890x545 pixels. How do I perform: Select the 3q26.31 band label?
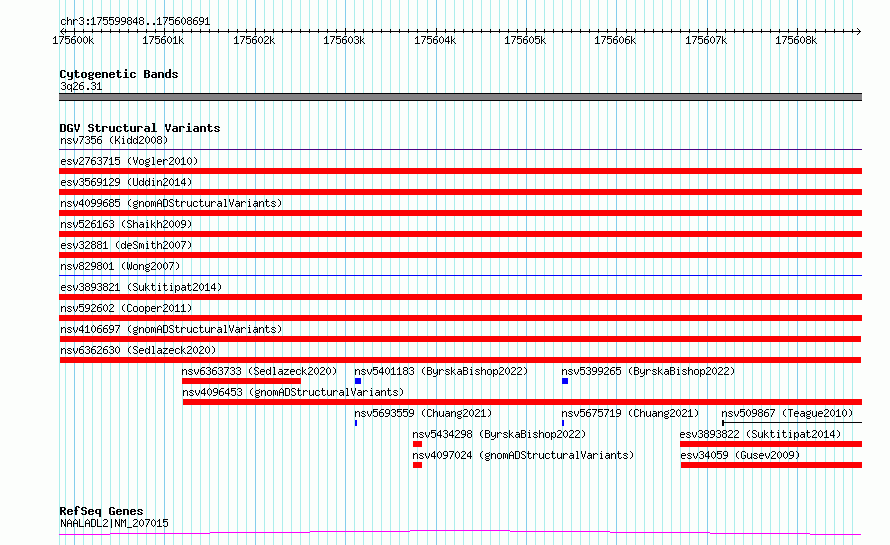point(81,86)
